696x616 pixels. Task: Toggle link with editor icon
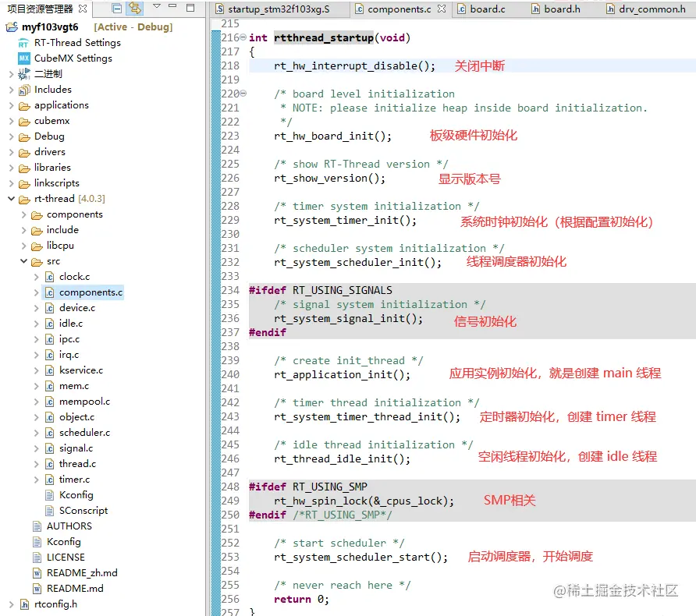click(x=135, y=9)
